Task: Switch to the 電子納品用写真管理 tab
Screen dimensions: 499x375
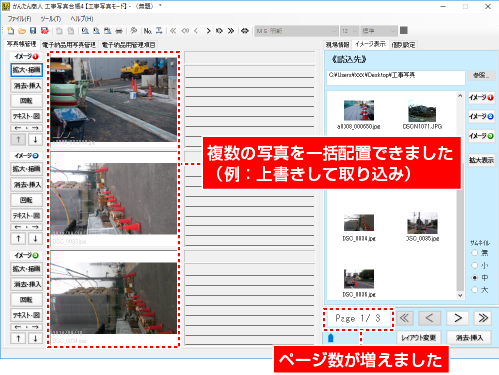Action: pos(69,45)
